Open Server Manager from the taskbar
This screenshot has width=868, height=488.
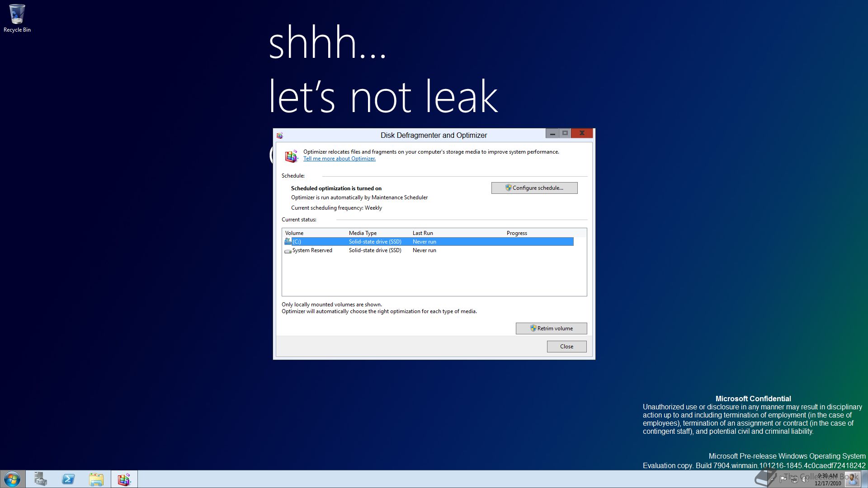[41, 479]
